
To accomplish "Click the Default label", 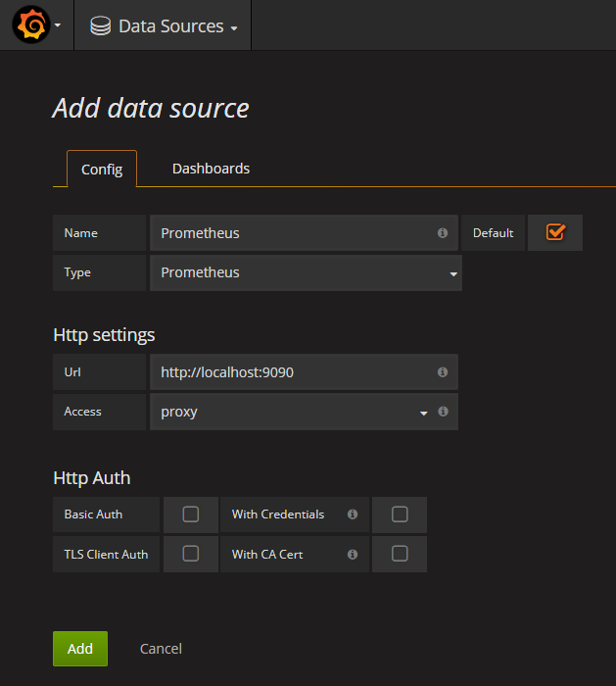I will 494,233.
